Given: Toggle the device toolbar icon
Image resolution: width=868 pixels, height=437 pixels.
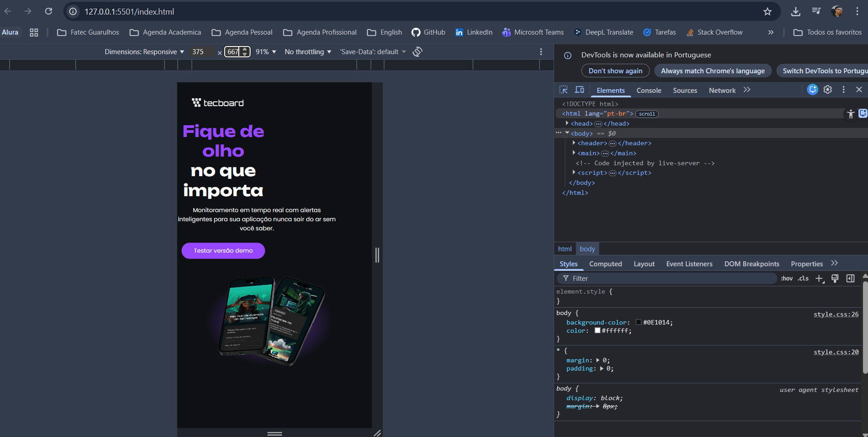Looking at the screenshot, I should pyautogui.click(x=580, y=89).
